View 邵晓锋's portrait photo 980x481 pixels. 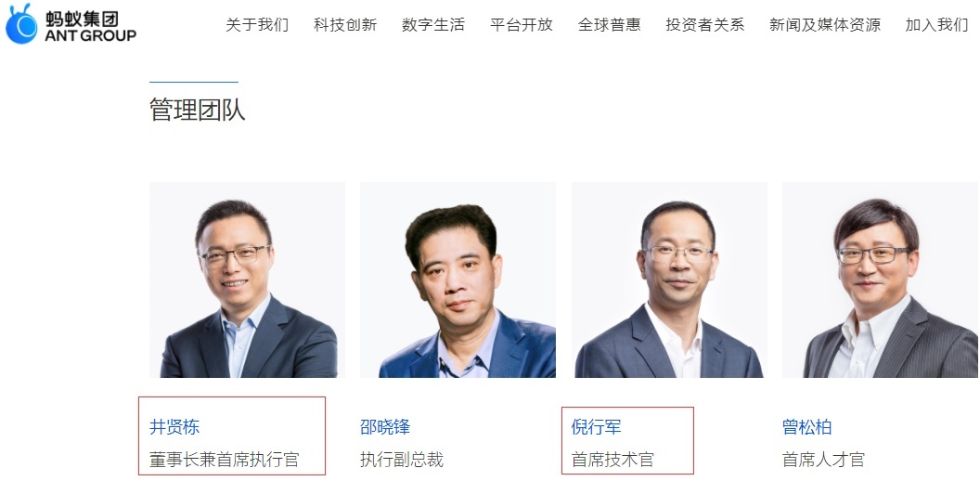pyautogui.click(x=458, y=279)
